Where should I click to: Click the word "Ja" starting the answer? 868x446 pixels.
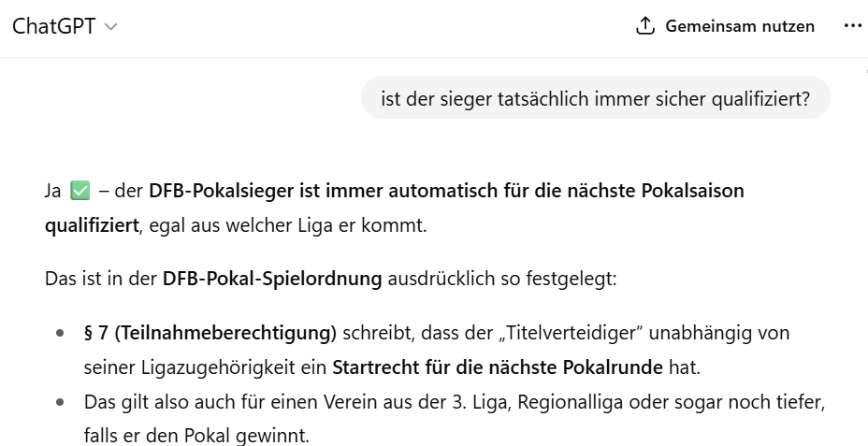52,192
